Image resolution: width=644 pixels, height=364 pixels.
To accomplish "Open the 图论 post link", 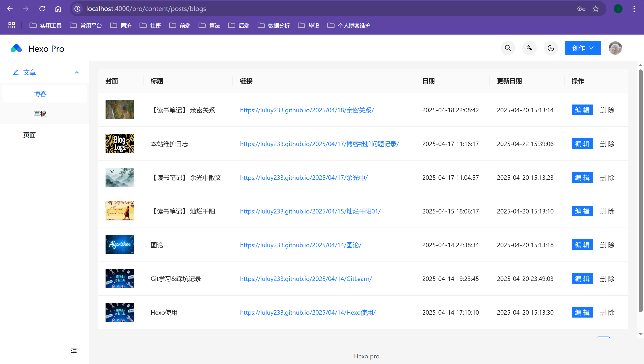I will 300,245.
